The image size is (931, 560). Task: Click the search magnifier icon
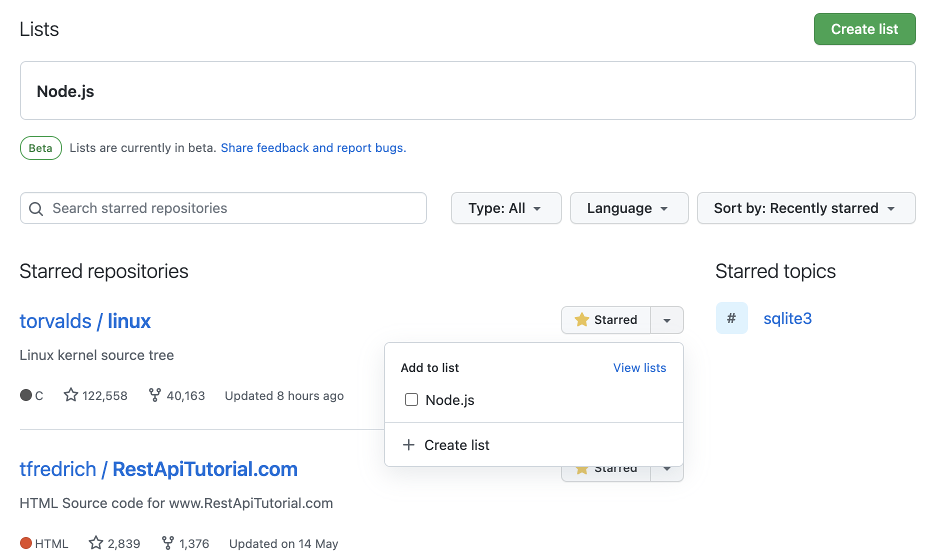36,208
